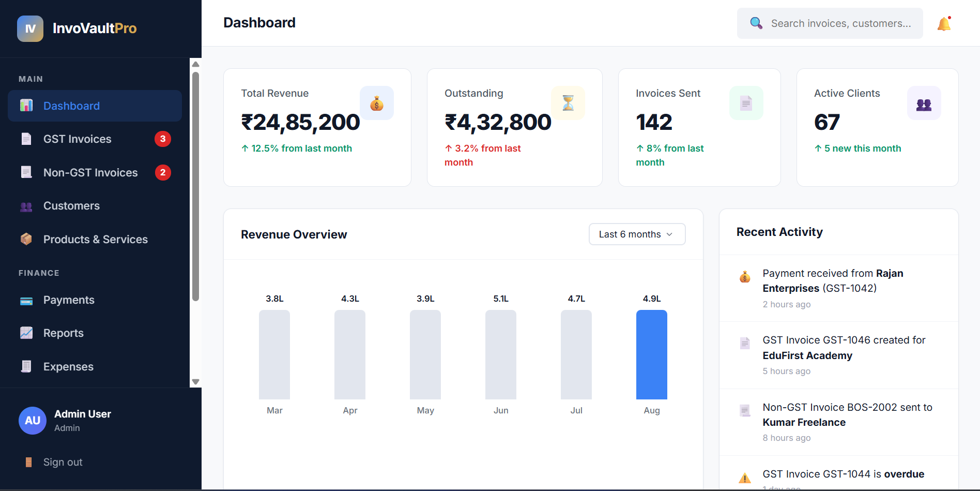Go to Payments

point(95,300)
